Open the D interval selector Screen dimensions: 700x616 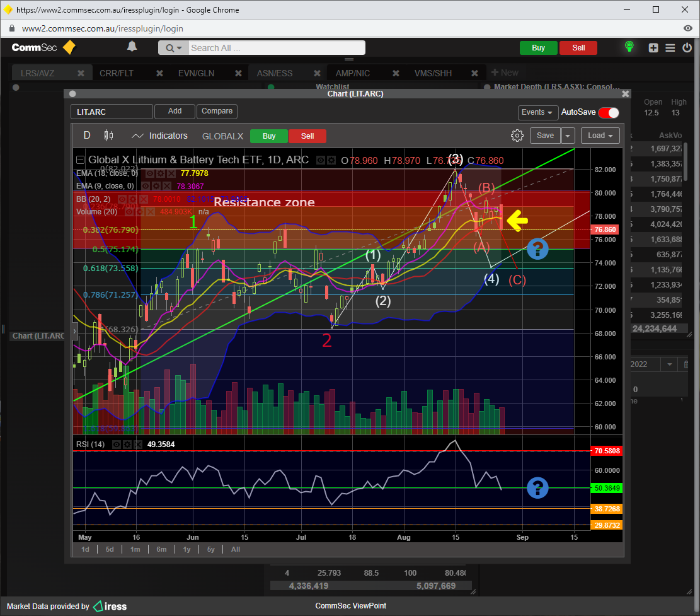(86, 136)
